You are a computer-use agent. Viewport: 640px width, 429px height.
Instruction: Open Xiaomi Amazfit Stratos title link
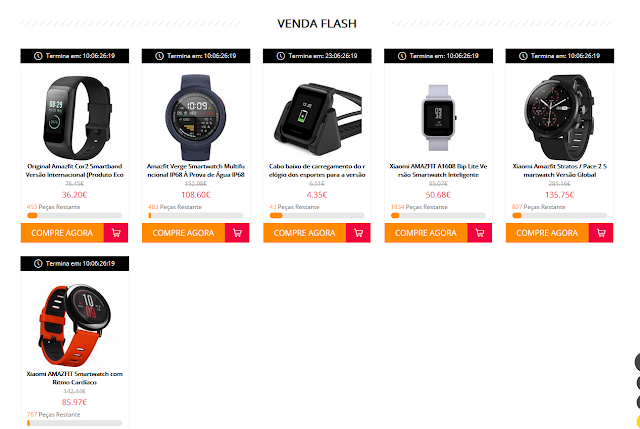click(560, 171)
